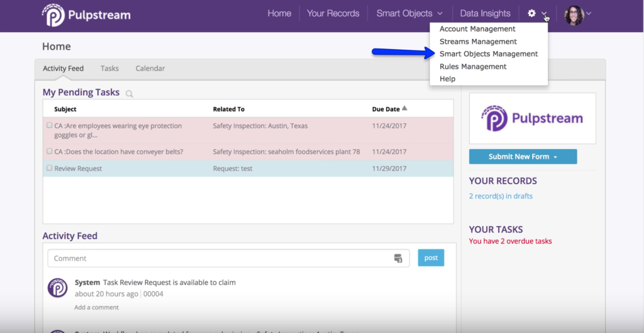Click the attachment icon in comment box

point(398,258)
